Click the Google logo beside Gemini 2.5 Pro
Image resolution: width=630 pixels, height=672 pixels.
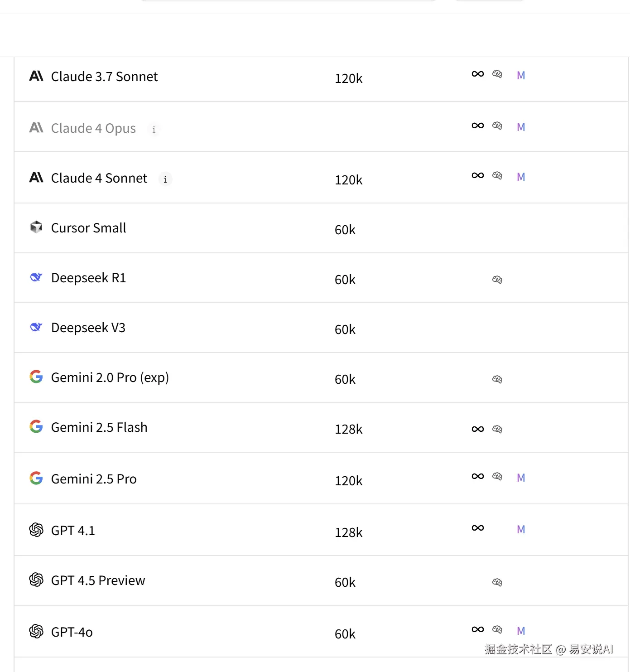coord(36,478)
